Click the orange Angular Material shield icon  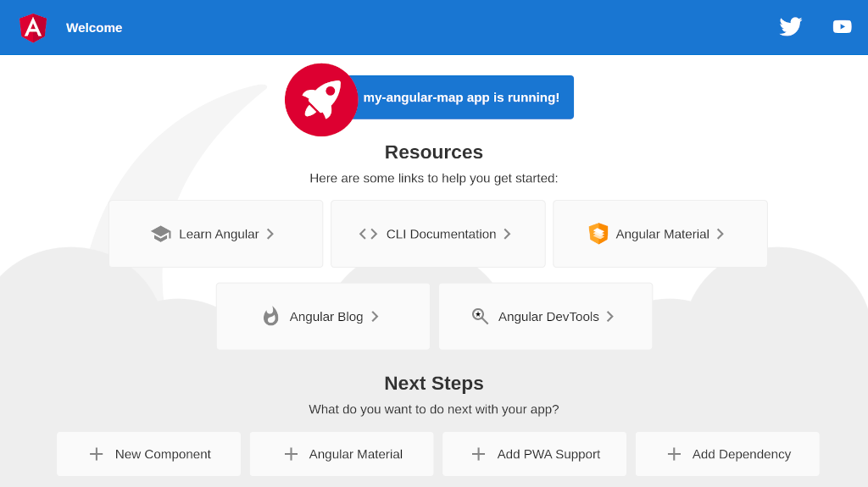[598, 234]
